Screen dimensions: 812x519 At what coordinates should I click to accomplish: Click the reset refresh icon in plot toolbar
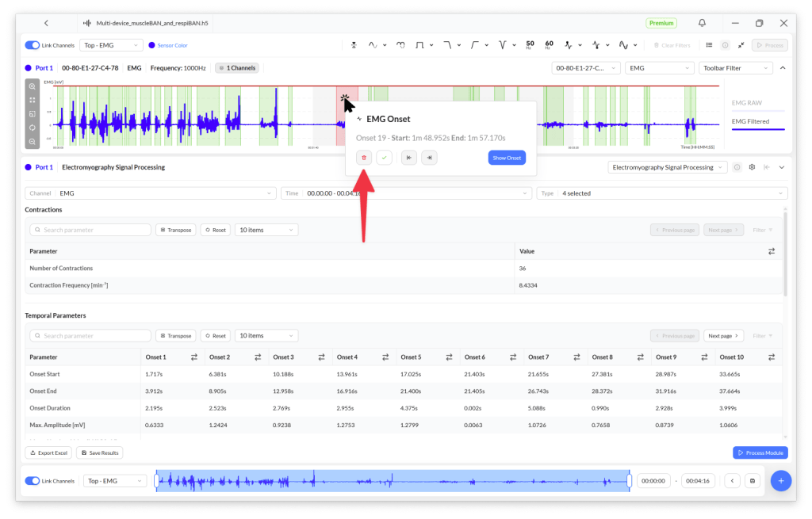point(32,128)
